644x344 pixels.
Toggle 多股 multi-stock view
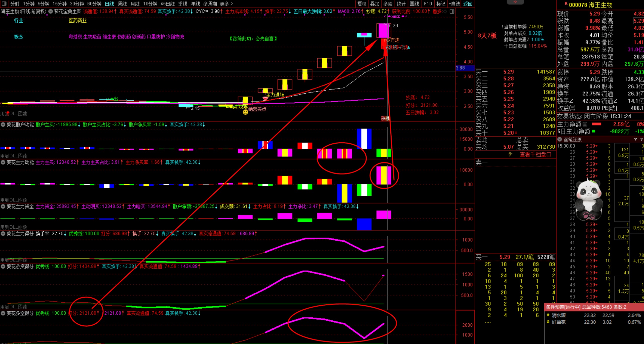pos(388,4)
